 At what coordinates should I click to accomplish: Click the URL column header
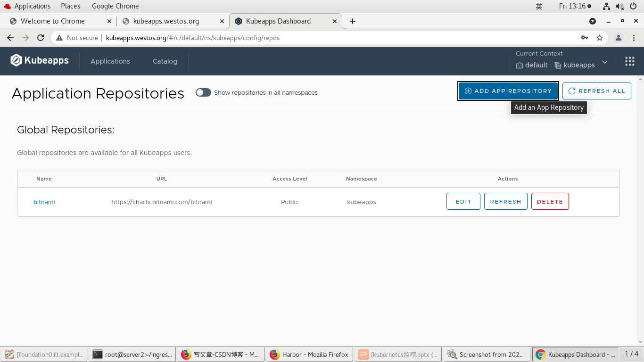pos(162,179)
